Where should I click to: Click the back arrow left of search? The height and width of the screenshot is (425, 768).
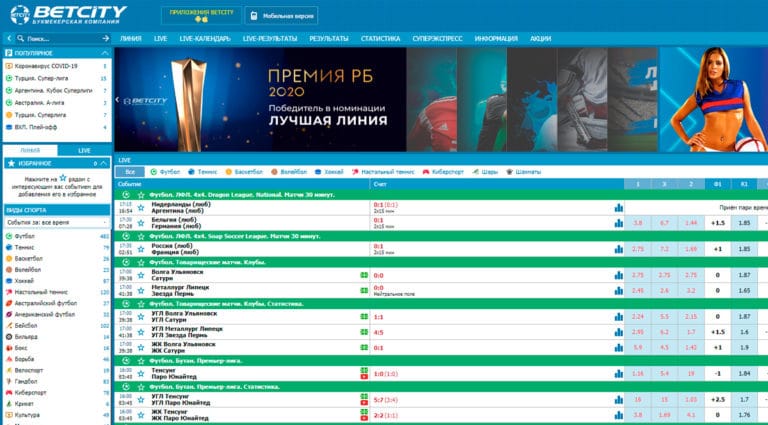click(x=9, y=38)
